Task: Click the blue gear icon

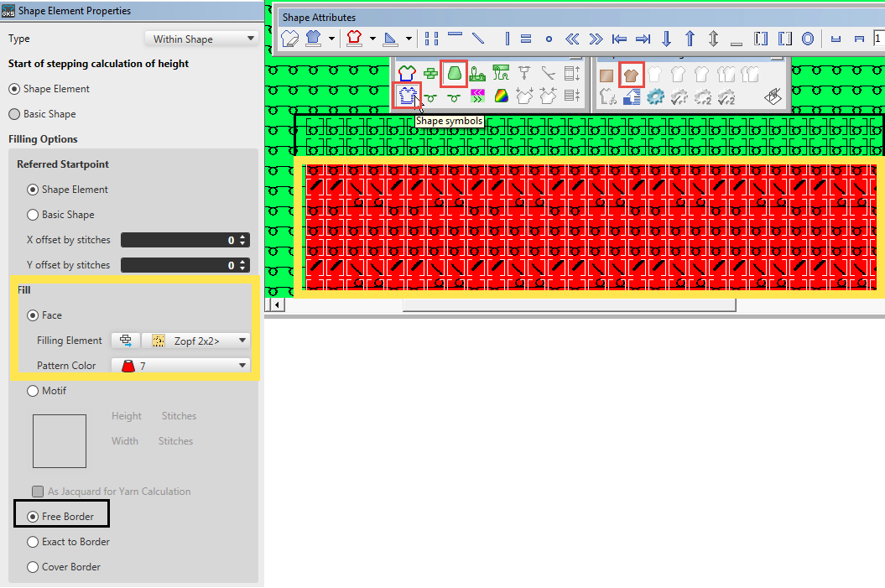Action: (655, 96)
